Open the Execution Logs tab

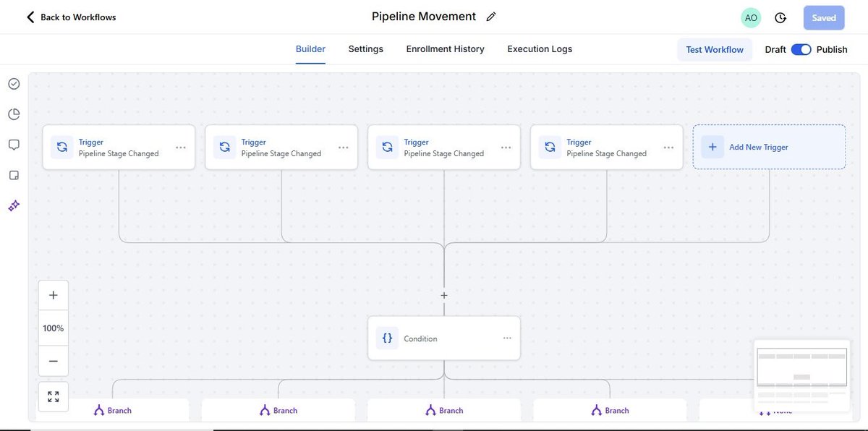(x=539, y=48)
